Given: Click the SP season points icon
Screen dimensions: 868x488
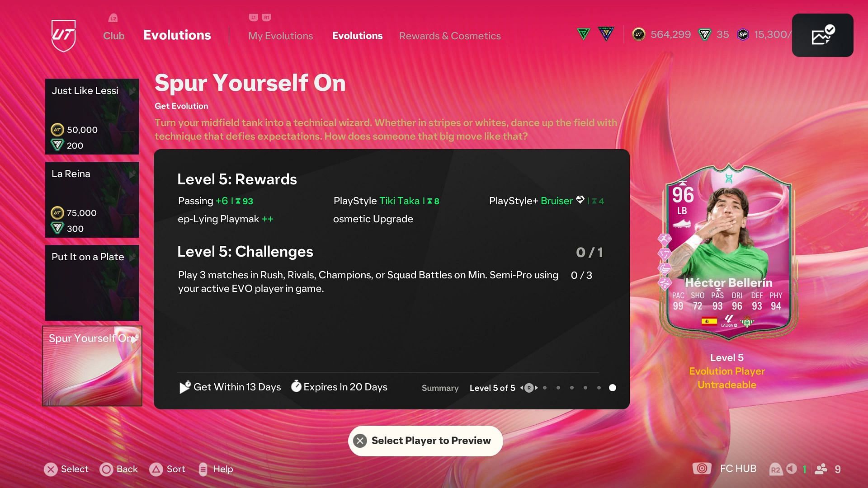Looking at the screenshot, I should (743, 34).
